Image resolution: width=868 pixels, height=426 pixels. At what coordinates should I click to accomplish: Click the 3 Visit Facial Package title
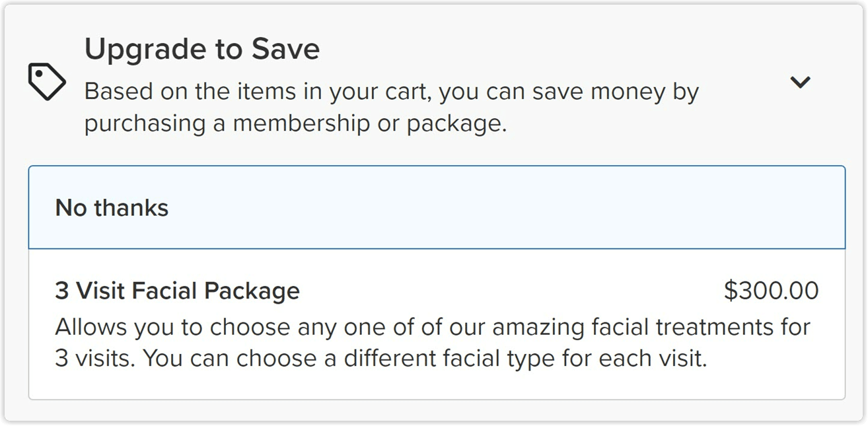177,291
